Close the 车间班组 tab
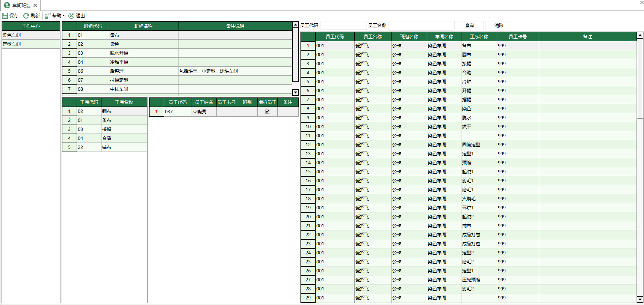This screenshot has height=305, width=644. (35, 6)
